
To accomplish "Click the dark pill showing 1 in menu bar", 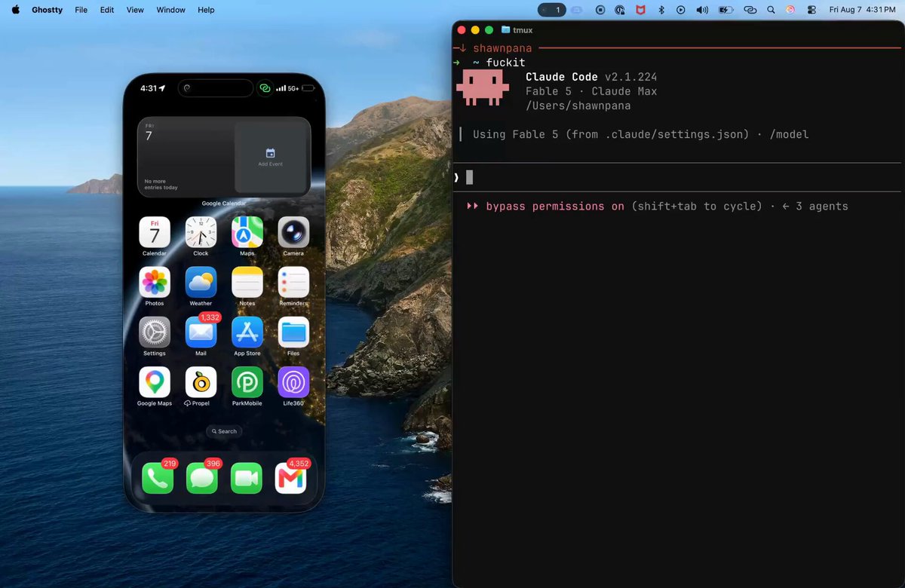I will 552,10.
